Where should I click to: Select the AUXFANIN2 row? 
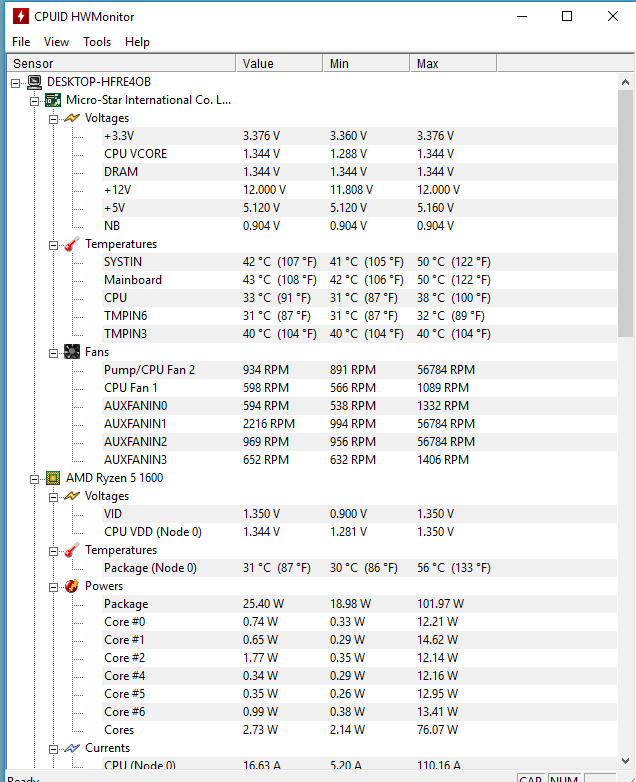[359, 441]
